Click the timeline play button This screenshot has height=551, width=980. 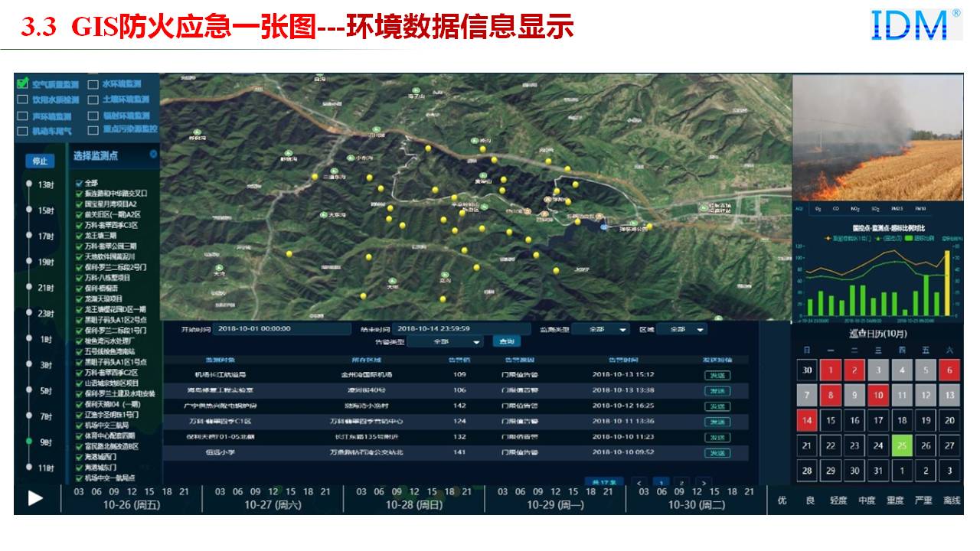tap(35, 498)
